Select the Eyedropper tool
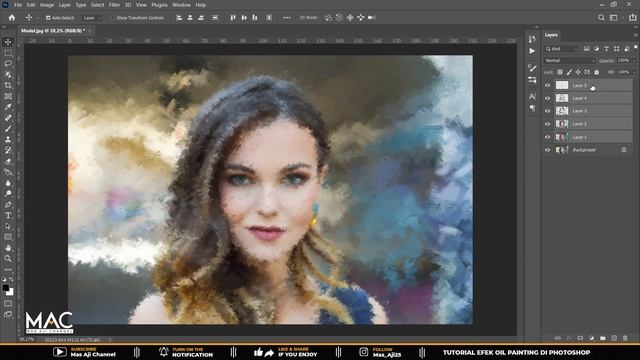The image size is (640, 360). pos(8,107)
